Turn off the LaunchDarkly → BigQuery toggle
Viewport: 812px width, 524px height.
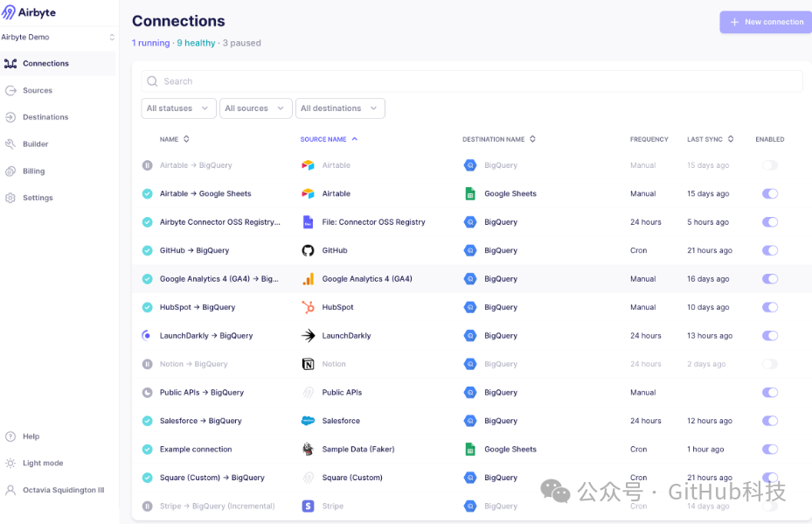coord(770,336)
